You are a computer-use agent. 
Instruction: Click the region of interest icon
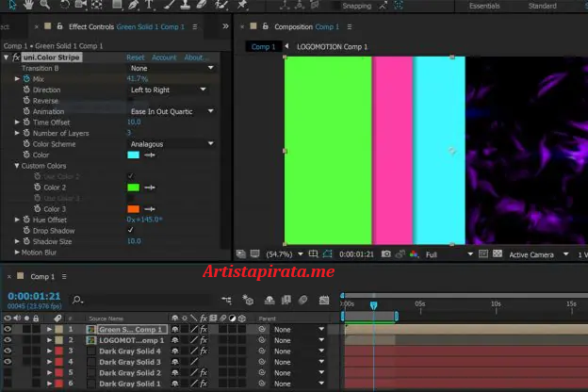pyautogui.click(x=482, y=254)
